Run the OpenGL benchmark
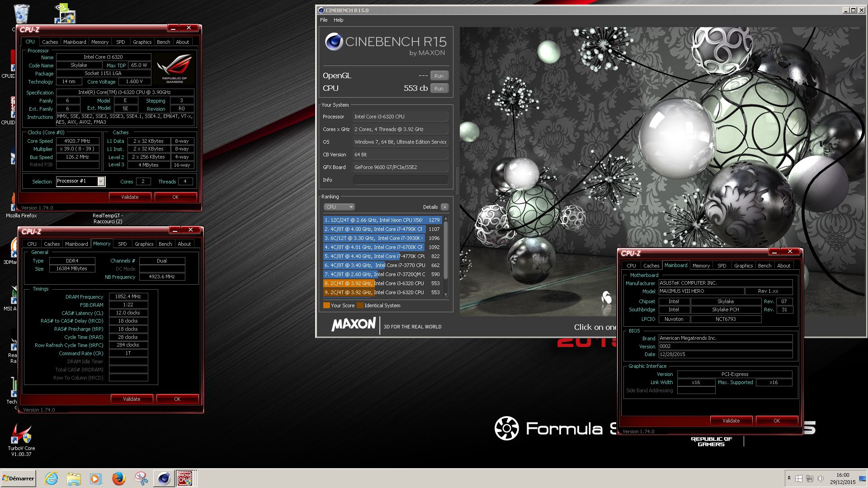The image size is (868, 488). click(x=439, y=76)
